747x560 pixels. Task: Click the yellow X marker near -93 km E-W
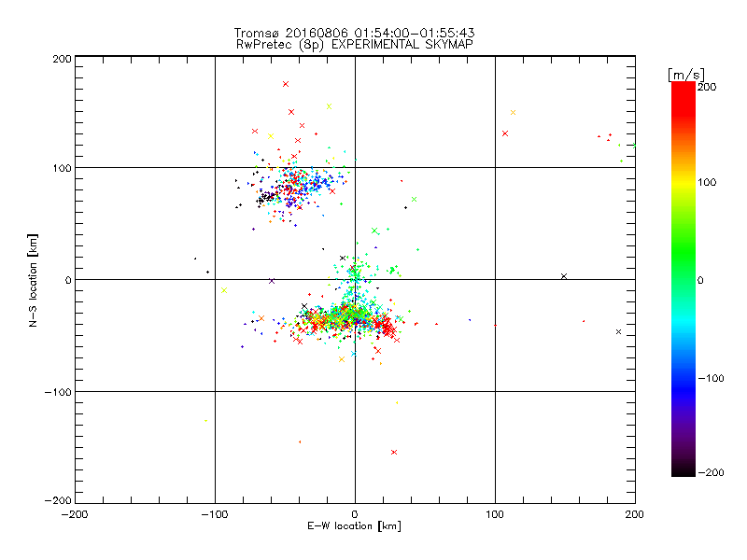click(x=224, y=290)
